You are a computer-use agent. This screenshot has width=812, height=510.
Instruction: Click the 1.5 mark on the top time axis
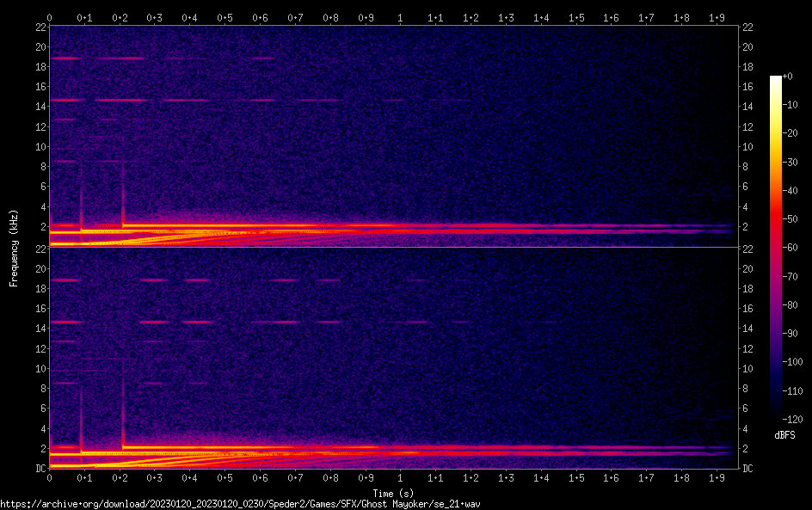click(575, 17)
